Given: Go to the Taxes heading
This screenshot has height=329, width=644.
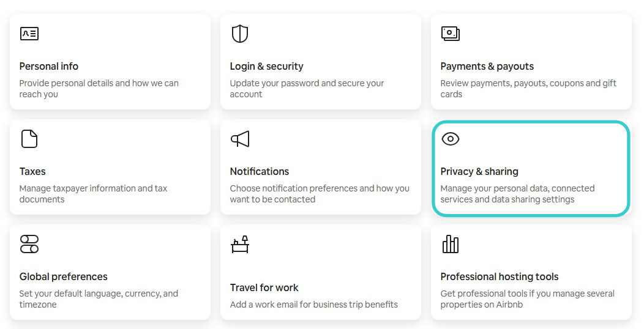Looking at the screenshot, I should pyautogui.click(x=32, y=171).
